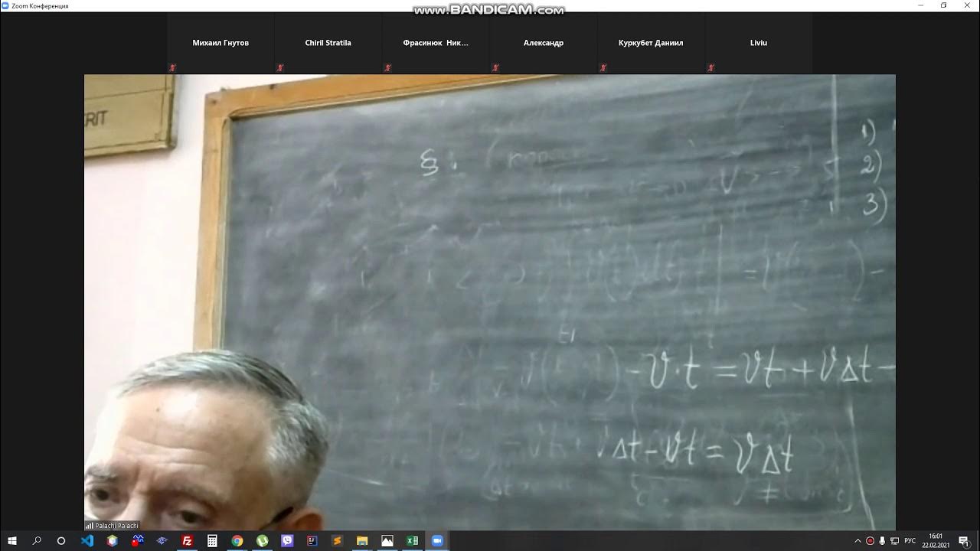980x551 pixels.
Task: Click Bandicam recording tray icon
Action: (870, 541)
